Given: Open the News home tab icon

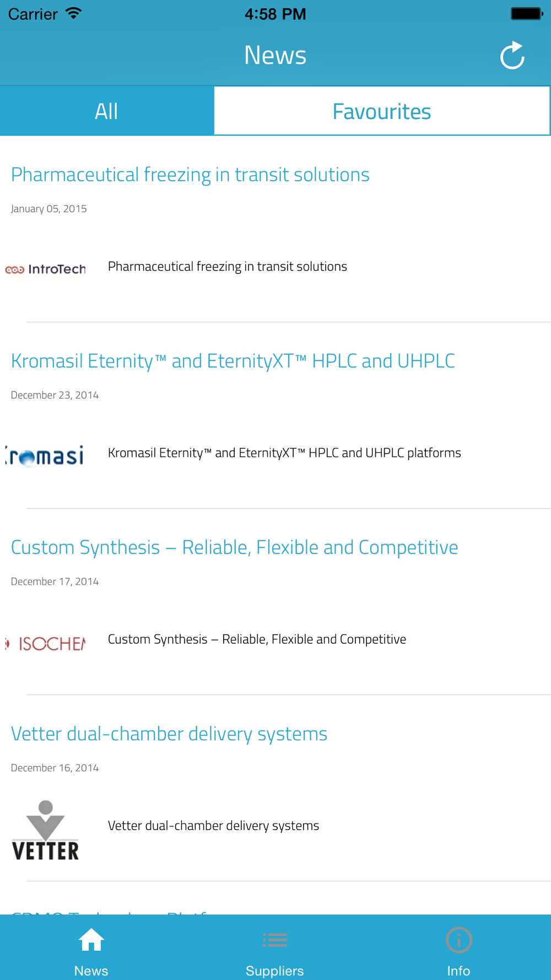Looking at the screenshot, I should (91, 940).
